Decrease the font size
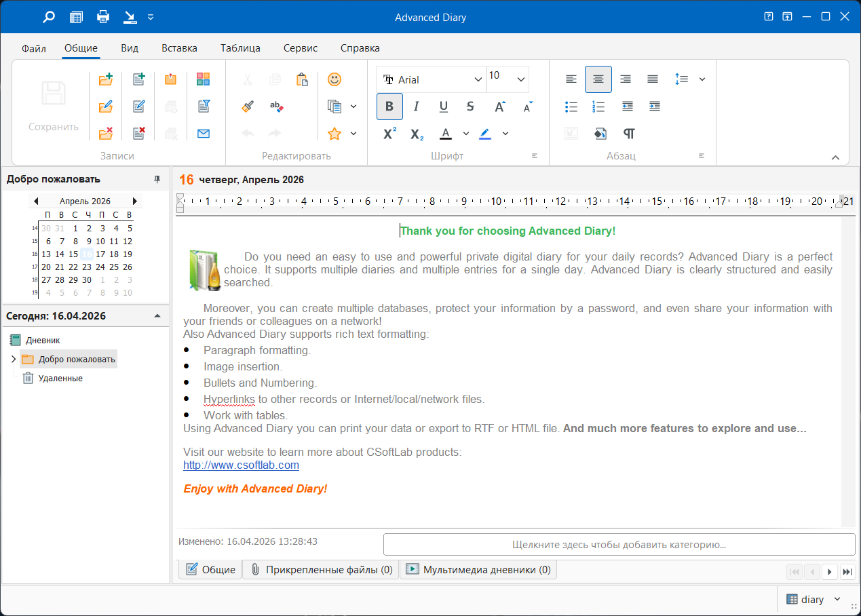 (528, 107)
